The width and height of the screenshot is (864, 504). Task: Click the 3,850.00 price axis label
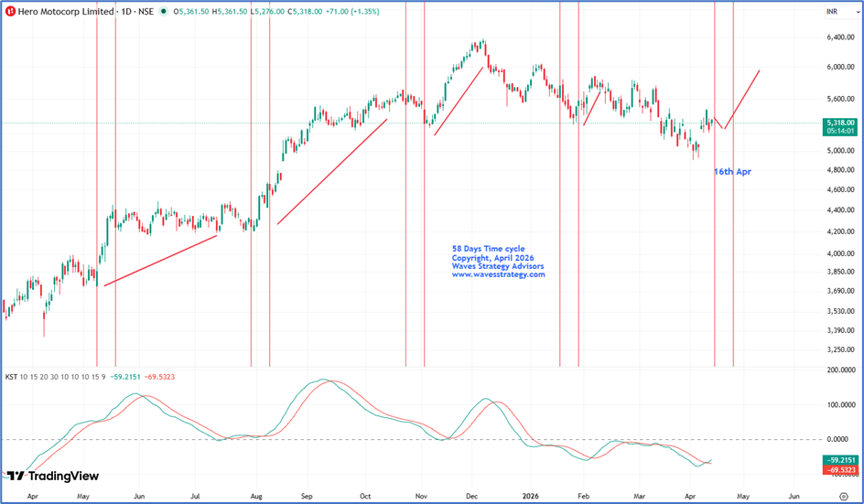tap(839, 272)
